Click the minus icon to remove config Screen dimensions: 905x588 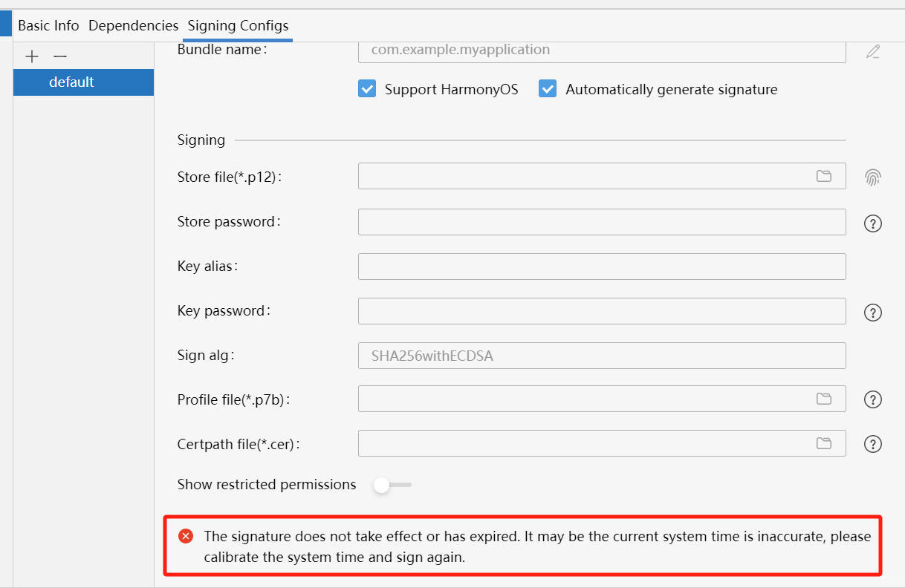[60, 56]
